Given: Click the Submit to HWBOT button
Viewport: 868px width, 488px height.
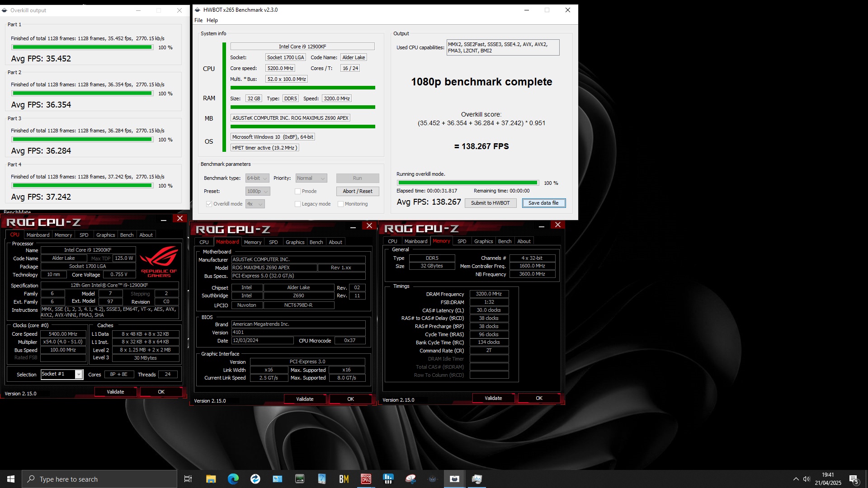Looking at the screenshot, I should click(x=490, y=203).
